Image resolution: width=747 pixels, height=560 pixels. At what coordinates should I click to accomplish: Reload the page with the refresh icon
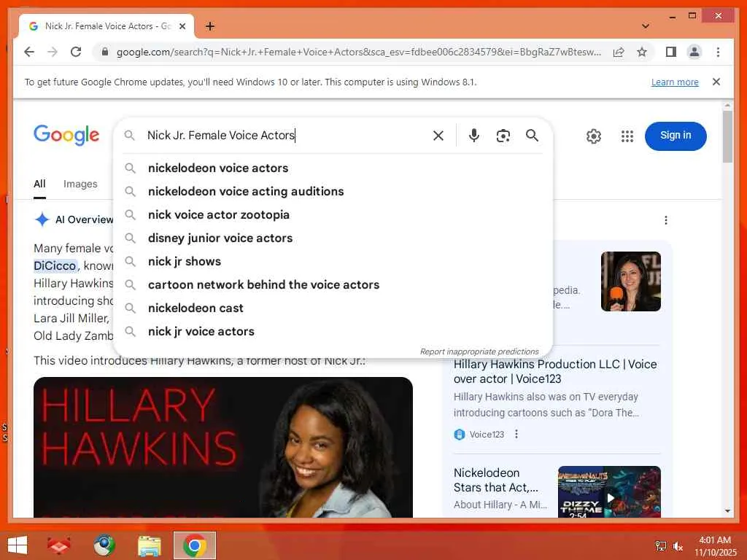76,52
